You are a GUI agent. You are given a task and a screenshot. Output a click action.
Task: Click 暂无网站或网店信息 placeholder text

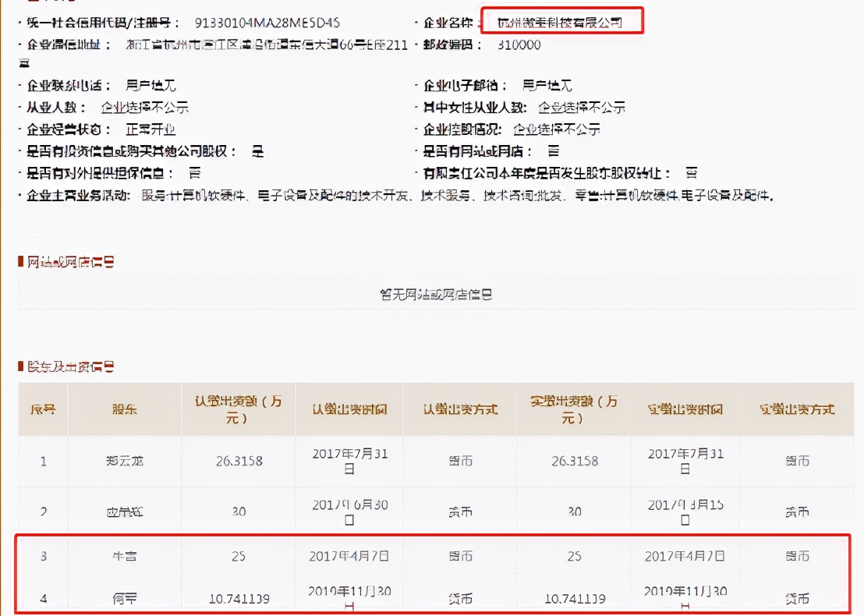(437, 295)
